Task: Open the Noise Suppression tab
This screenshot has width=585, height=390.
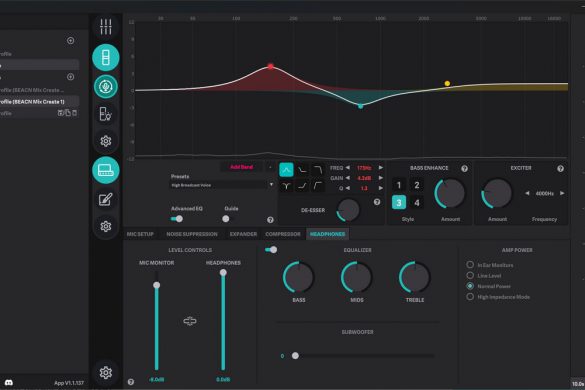Action: coord(192,234)
